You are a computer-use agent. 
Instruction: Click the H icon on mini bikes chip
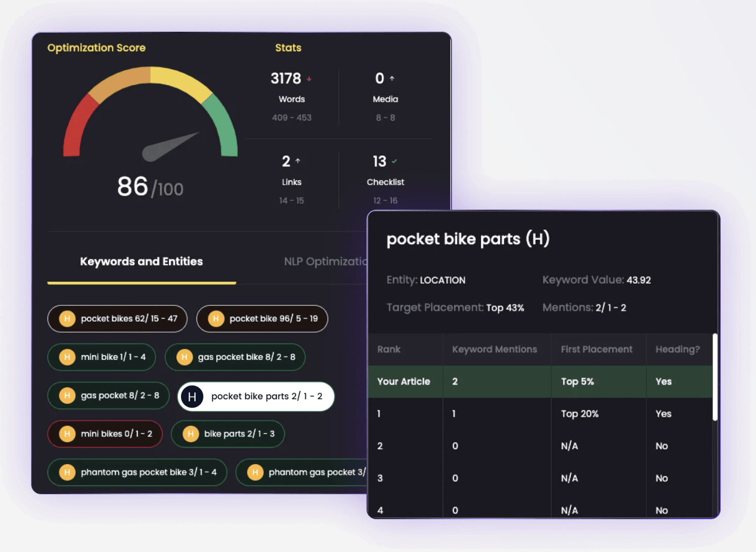(x=67, y=434)
